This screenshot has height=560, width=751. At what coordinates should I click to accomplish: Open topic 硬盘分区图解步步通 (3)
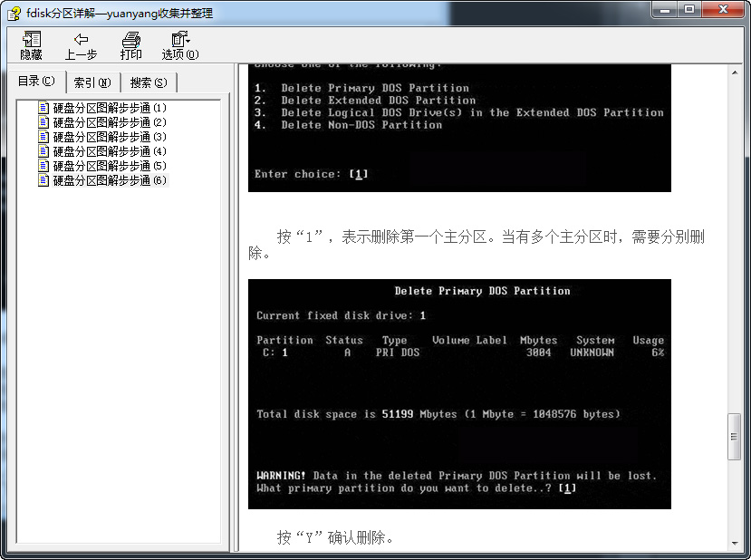(110, 137)
